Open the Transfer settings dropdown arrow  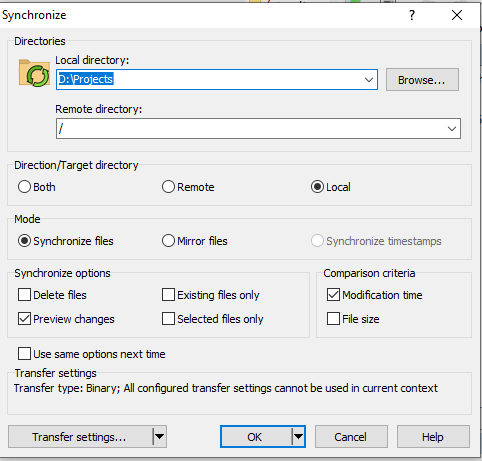[159, 436]
